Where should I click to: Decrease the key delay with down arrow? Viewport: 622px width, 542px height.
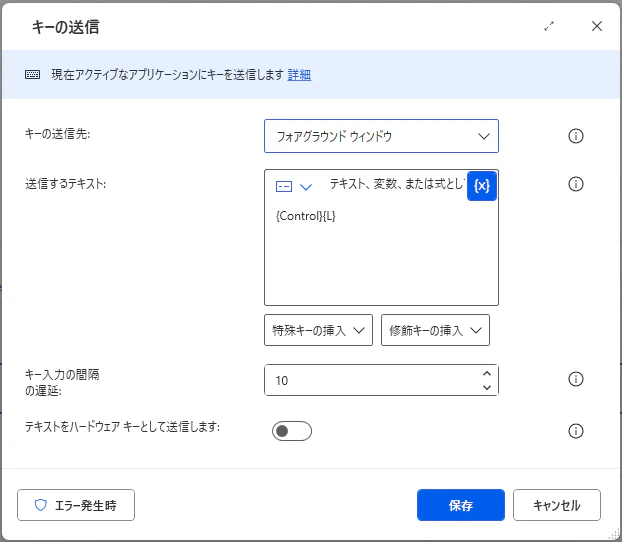(x=487, y=387)
